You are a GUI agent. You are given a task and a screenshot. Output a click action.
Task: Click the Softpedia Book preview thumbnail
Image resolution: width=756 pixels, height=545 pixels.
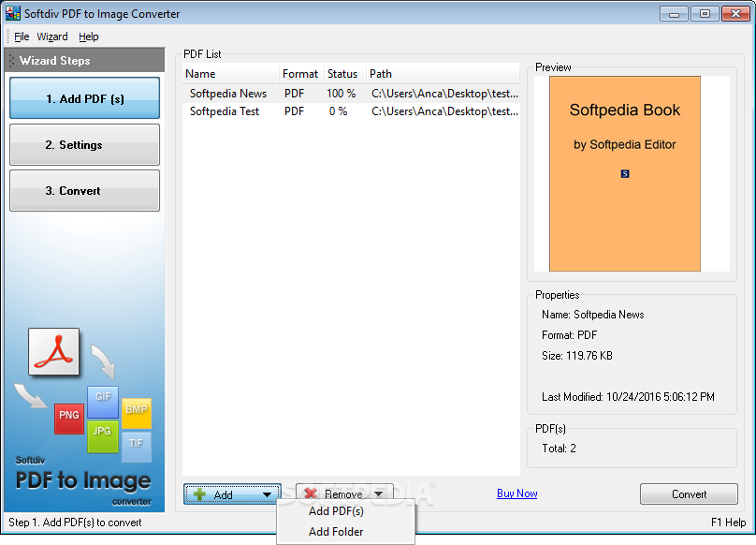coord(625,174)
